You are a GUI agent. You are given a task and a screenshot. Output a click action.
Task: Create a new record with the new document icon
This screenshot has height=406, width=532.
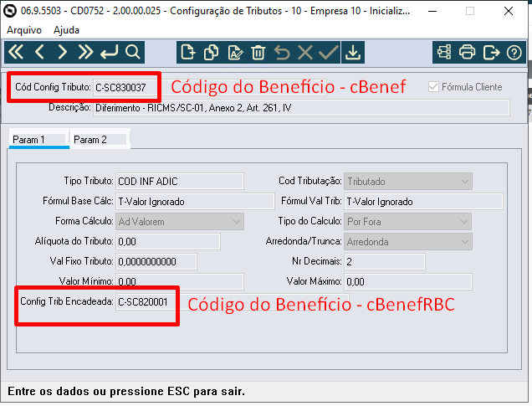[188, 52]
